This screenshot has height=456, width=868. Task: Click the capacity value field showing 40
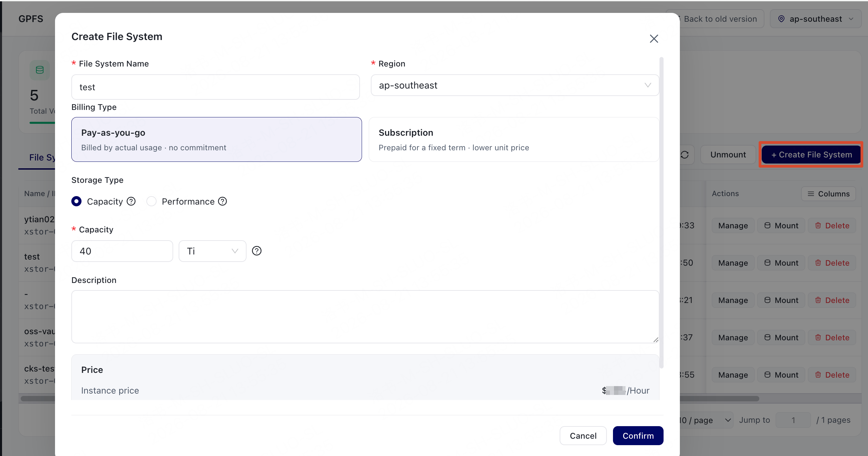(122, 251)
